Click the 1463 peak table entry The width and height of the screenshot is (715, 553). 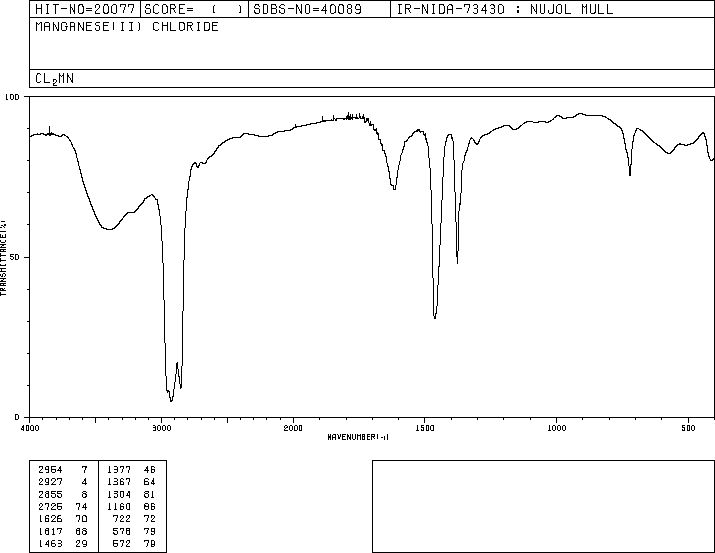[x=51, y=543]
